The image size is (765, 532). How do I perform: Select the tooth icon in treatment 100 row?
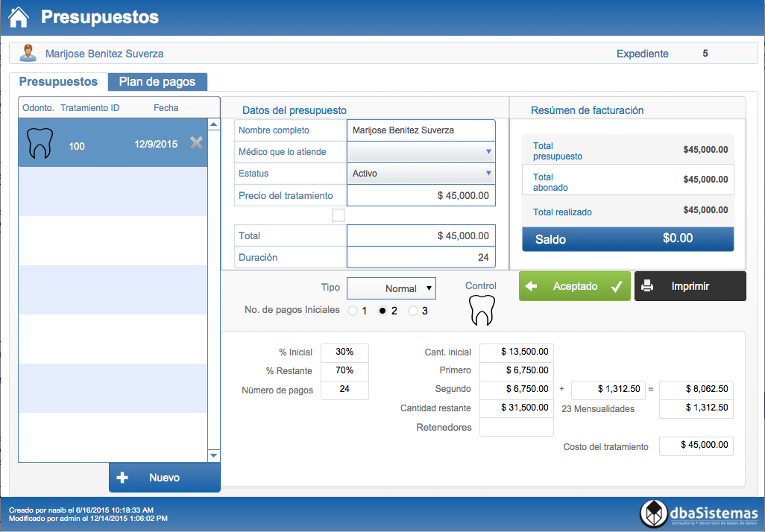[40, 144]
